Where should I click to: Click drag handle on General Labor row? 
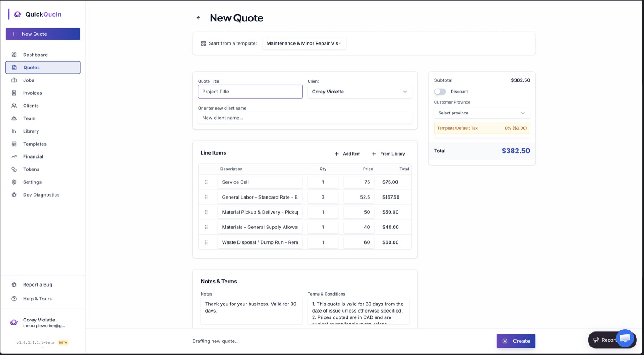point(206,197)
